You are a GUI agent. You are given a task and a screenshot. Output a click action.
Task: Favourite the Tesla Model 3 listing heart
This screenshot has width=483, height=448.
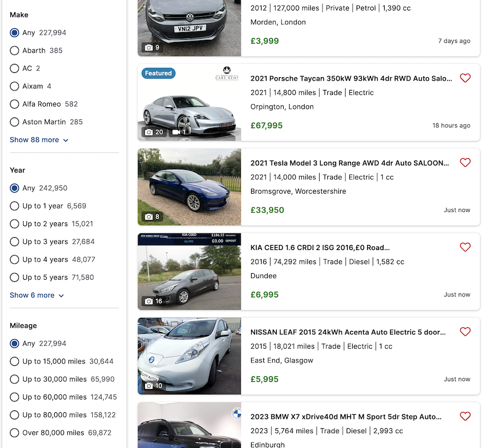click(x=465, y=163)
